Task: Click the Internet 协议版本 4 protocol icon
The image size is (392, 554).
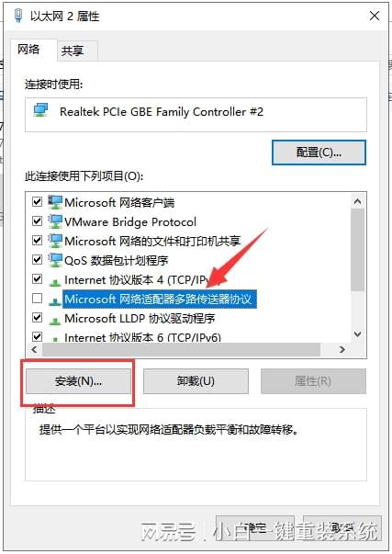Action: (x=55, y=281)
